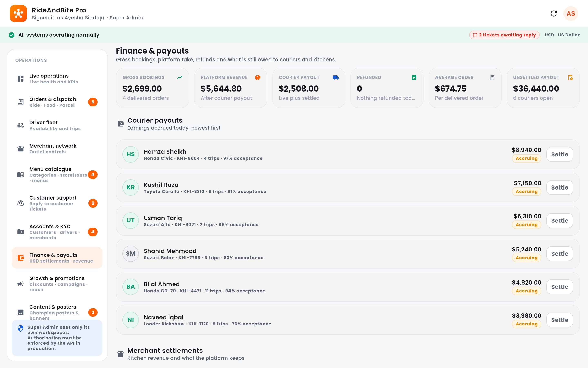
Task: Click Settle on Bilal Ahmed's row
Action: coord(560,287)
